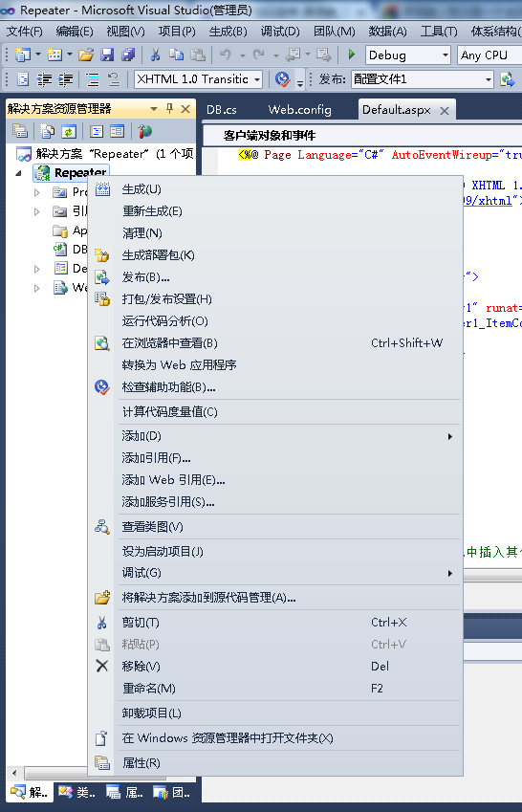
Task: Choose 在浏览器中查看(B) from context menu
Action: tap(275, 343)
